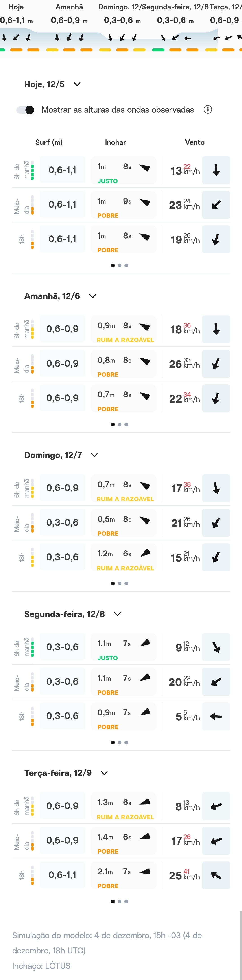
Task: Click second pagination dot under Hoje table
Action: pos(120,265)
